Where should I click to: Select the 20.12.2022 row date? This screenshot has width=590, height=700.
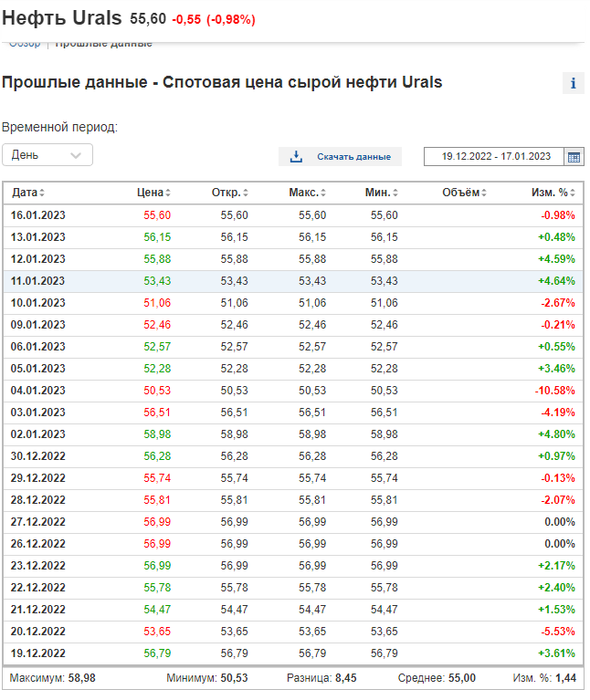click(x=38, y=631)
